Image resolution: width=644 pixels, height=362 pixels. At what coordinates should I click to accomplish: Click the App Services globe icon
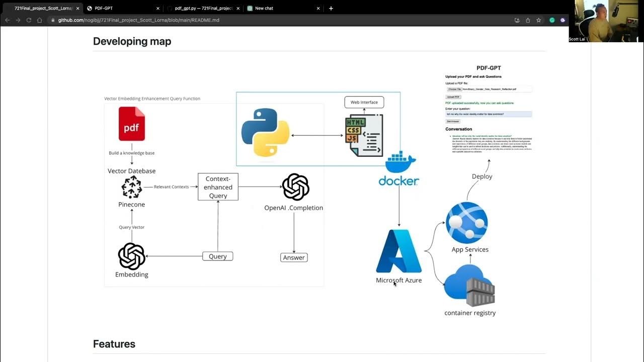(x=466, y=223)
